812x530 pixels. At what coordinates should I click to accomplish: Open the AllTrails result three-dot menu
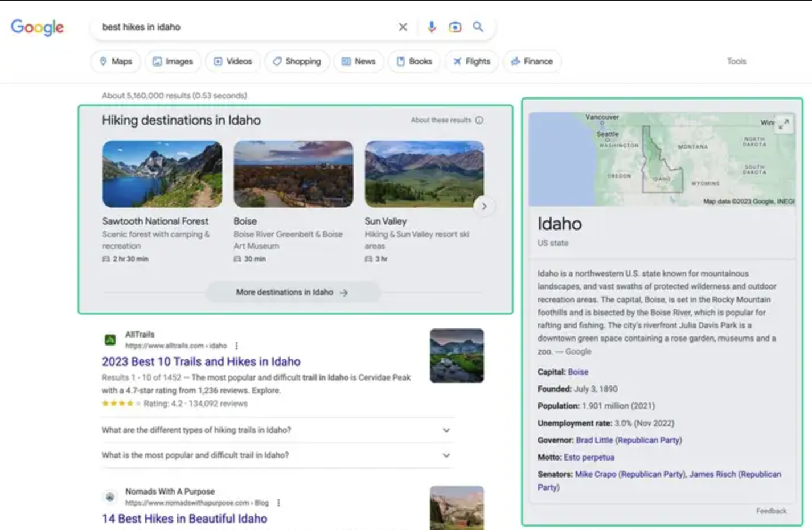[236, 346]
